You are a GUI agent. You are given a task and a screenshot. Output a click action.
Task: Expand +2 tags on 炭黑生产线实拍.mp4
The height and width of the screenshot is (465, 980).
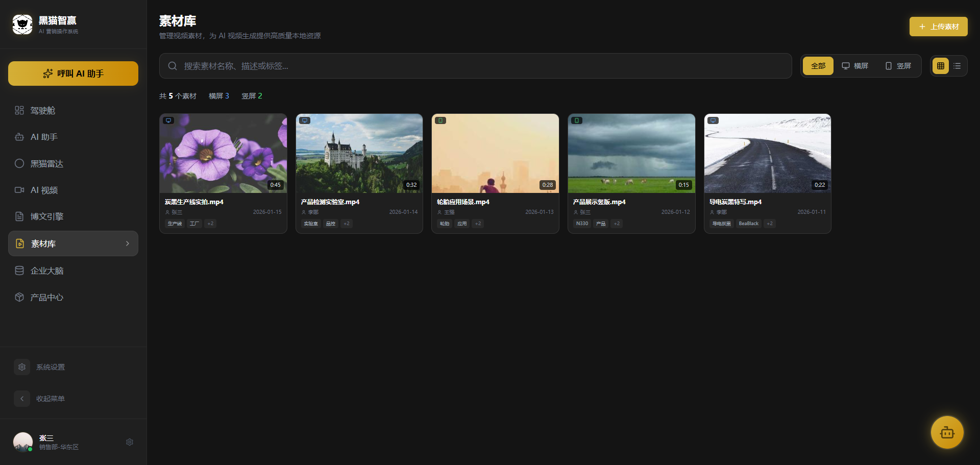coord(210,224)
